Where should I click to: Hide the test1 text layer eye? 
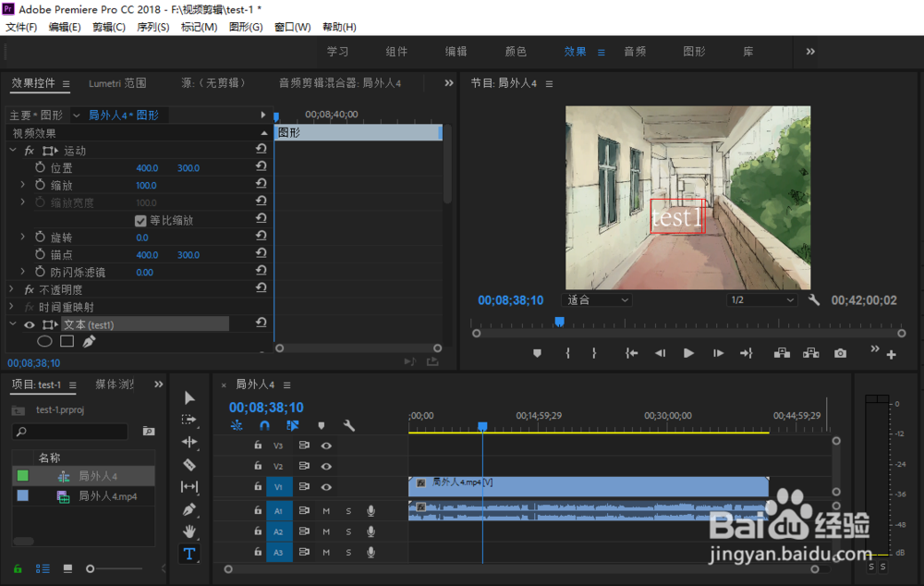[29, 324]
